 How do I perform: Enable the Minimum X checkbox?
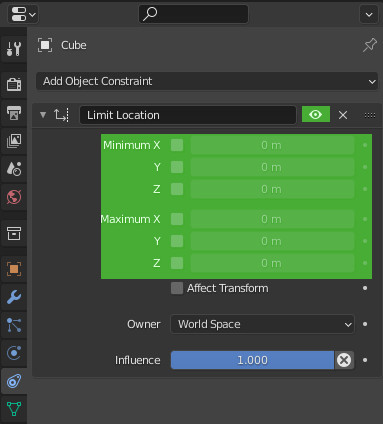[x=177, y=145]
